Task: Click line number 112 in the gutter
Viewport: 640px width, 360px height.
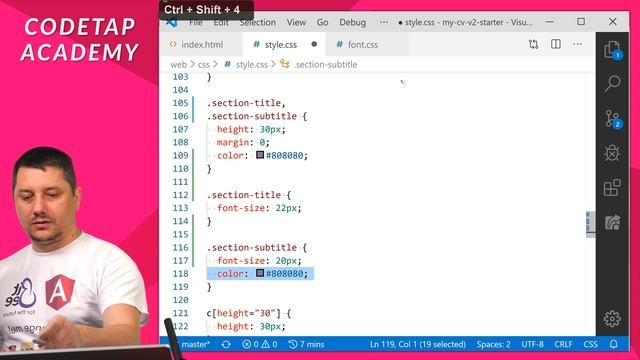Action: (180, 195)
